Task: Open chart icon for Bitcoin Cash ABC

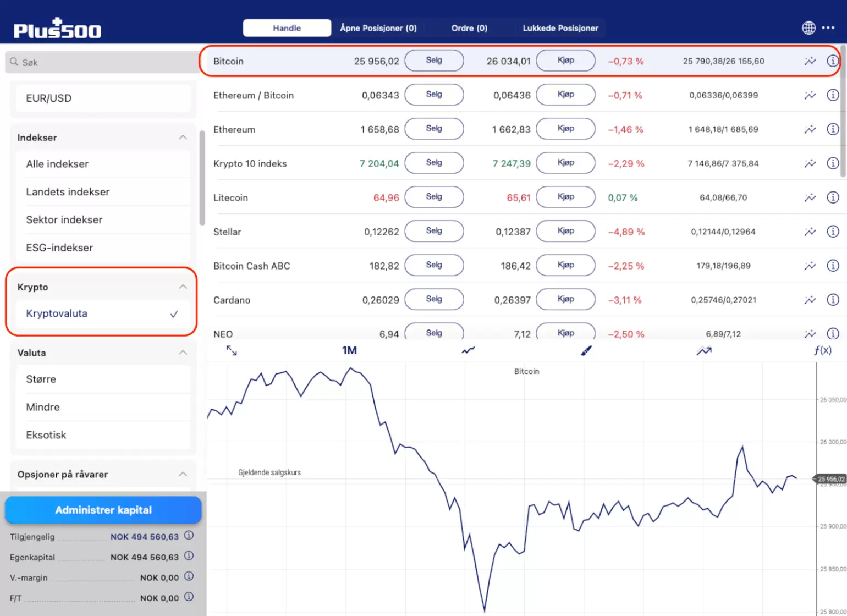Action: [x=810, y=266]
